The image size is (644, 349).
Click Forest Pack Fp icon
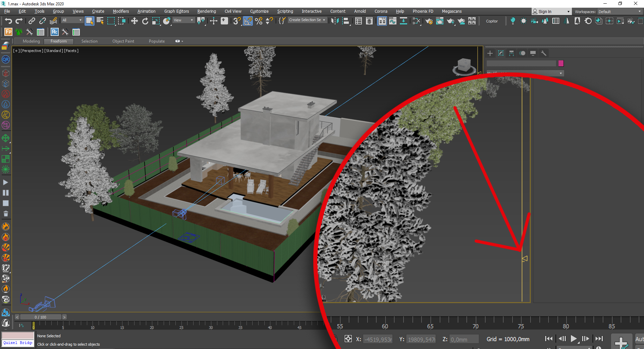[x=8, y=32]
